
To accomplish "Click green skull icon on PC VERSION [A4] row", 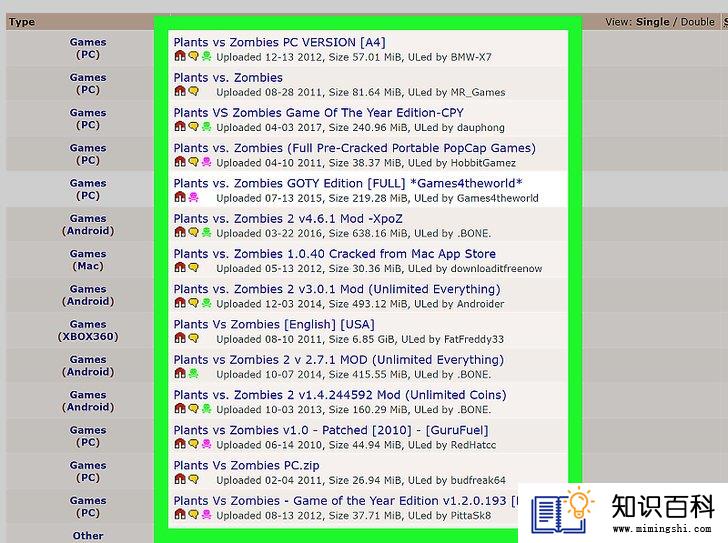I will 207,56.
